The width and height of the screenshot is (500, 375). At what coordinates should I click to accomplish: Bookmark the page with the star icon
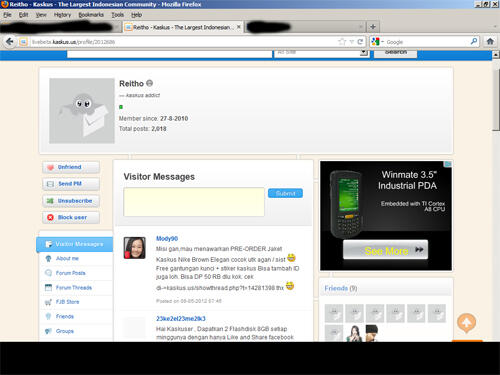point(342,42)
